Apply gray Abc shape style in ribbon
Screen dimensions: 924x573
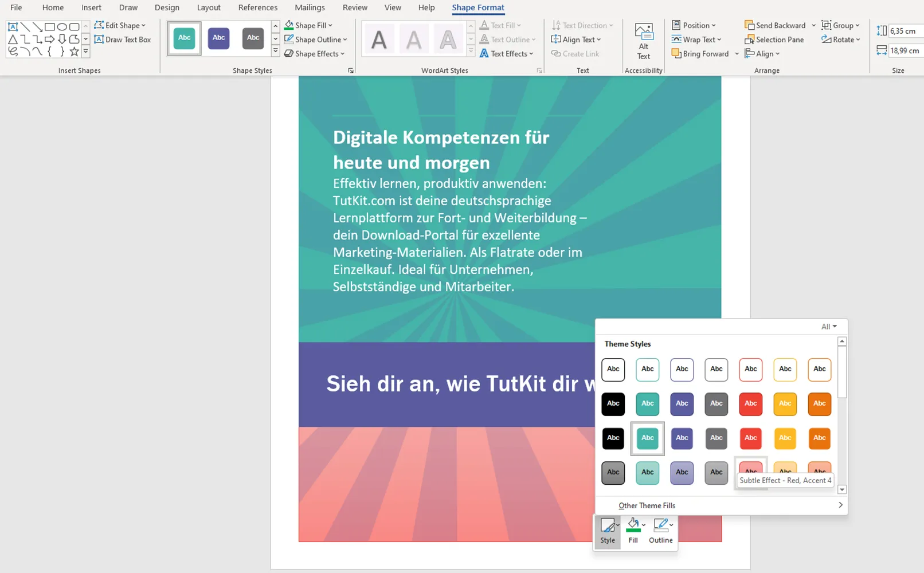[253, 38]
